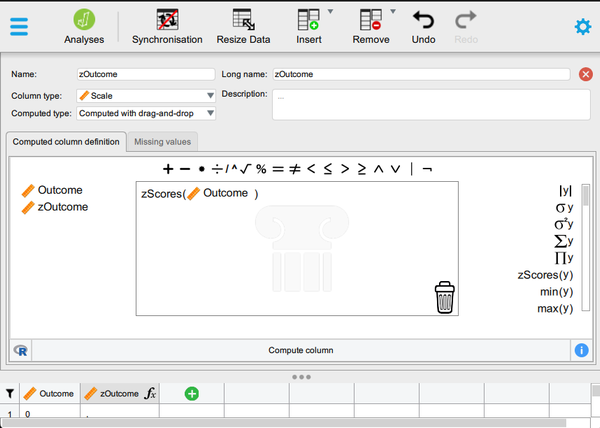Viewport: 600px width, 428px height.
Task: Expand the Insert dropdown arrow
Action: pyautogui.click(x=330, y=11)
